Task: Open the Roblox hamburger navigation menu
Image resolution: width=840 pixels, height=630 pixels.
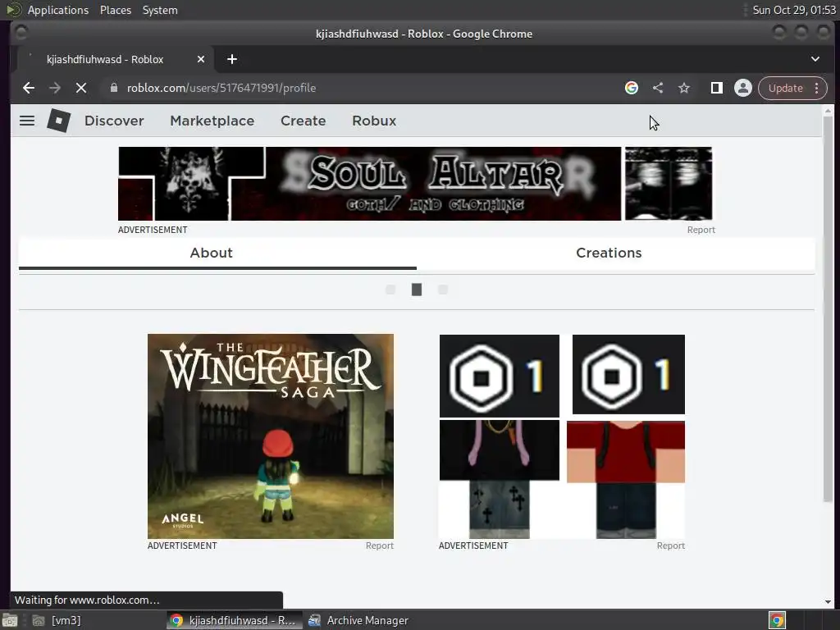Action: point(27,121)
